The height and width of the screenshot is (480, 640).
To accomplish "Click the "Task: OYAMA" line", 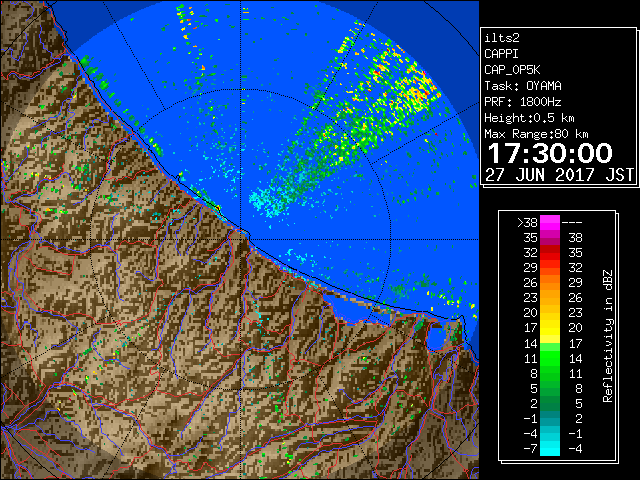I will (523, 86).
